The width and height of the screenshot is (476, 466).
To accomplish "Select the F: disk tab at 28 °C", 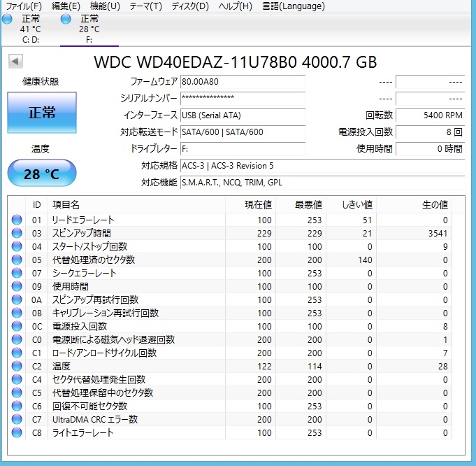I will coord(89,29).
